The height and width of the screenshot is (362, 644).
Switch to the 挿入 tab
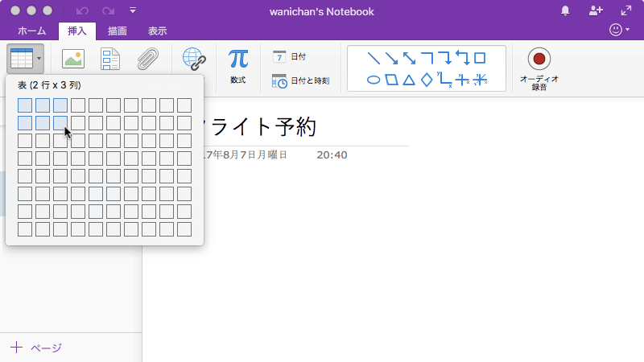tap(77, 31)
